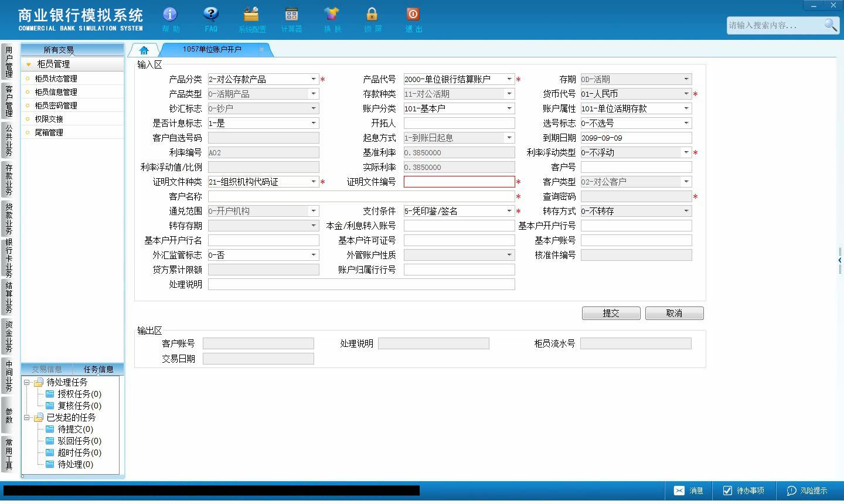The image size is (844, 504).
Task: Click the 处理说明 input field in 输入区
Action: pos(361,284)
